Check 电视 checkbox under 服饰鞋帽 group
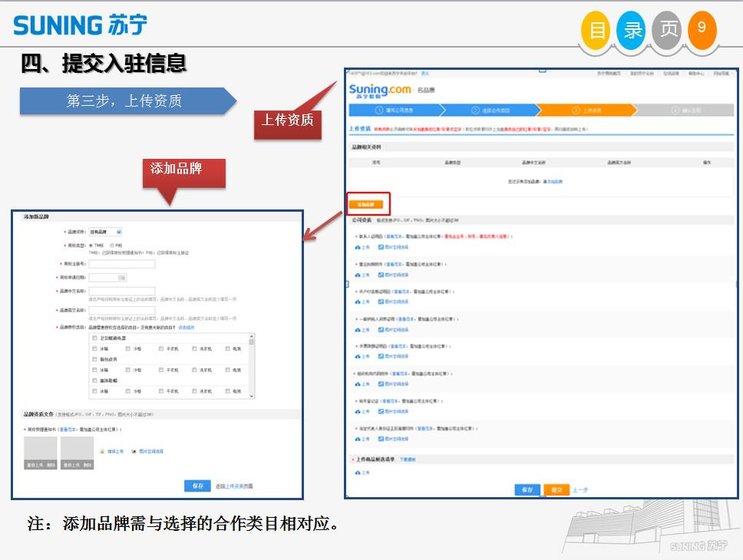743x560 pixels. [x=227, y=391]
